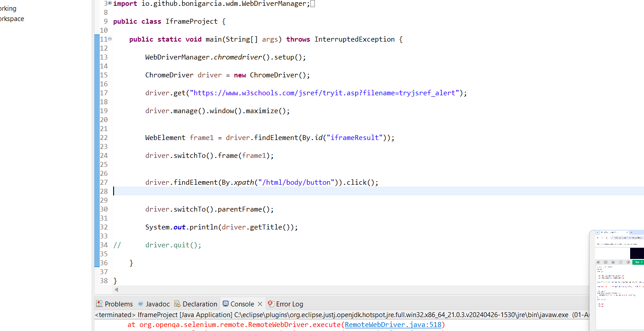Select the Error Log tab
Screen dimensions: 644x331
[289, 304]
